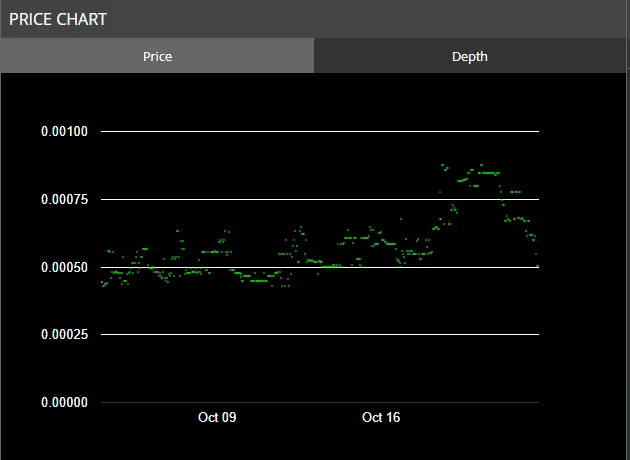Select the 0.00075 axis label
This screenshot has height=460, width=630.
click(64, 199)
